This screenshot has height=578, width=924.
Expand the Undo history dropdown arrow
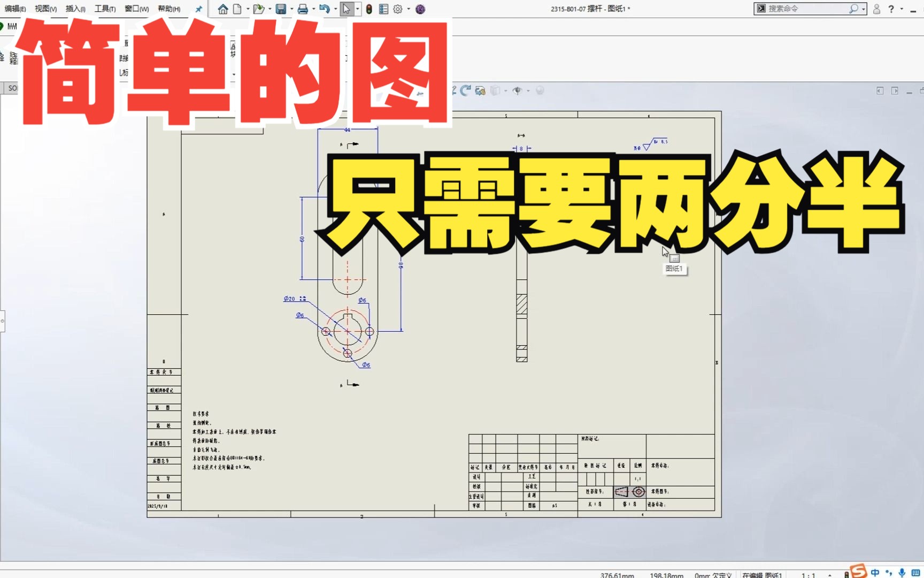pyautogui.click(x=335, y=9)
